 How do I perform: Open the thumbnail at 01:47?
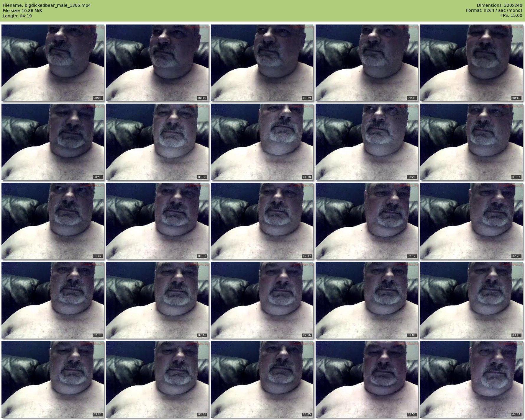click(x=52, y=221)
